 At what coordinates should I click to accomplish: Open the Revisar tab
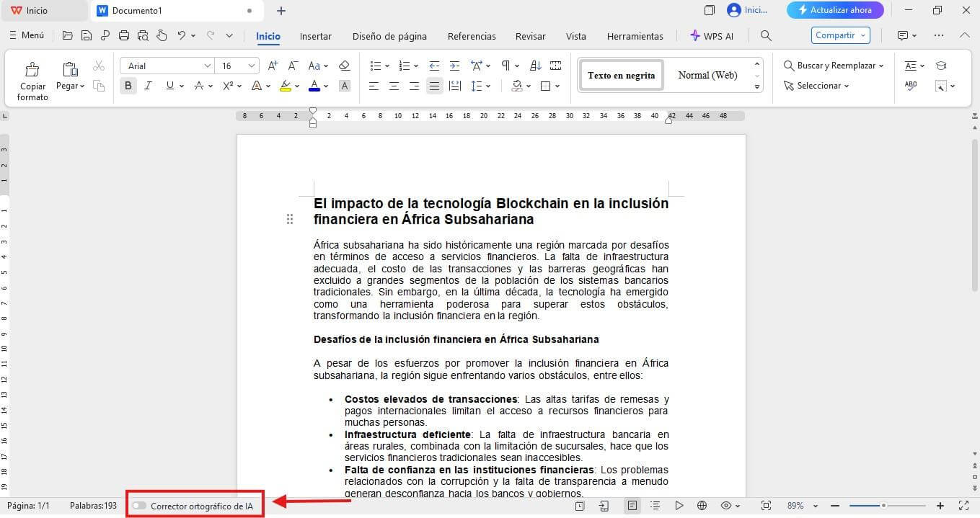point(531,36)
